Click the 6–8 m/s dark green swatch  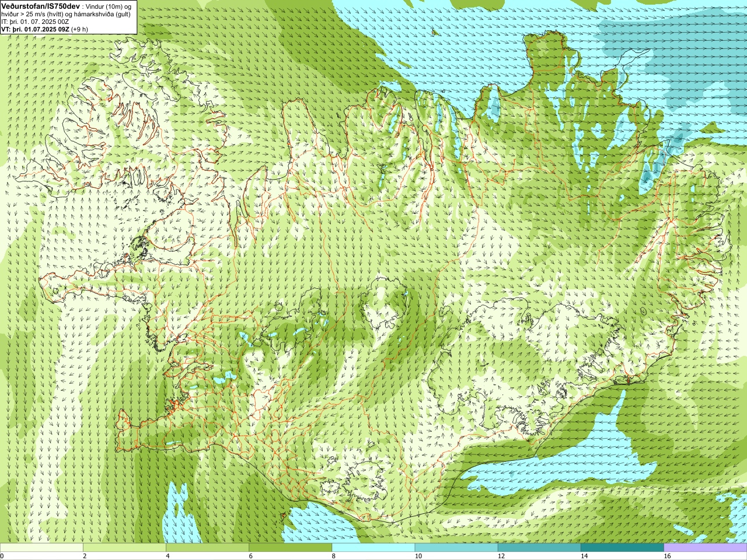(291, 548)
